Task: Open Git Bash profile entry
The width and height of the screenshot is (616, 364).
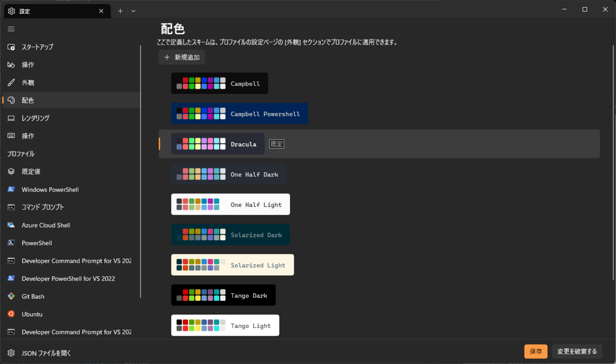Action: click(x=71, y=296)
